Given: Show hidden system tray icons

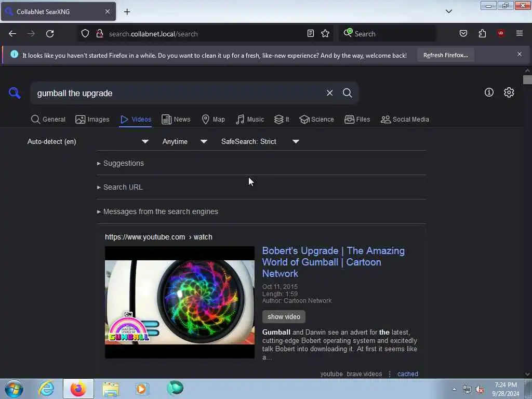Looking at the screenshot, I should pos(454,390).
